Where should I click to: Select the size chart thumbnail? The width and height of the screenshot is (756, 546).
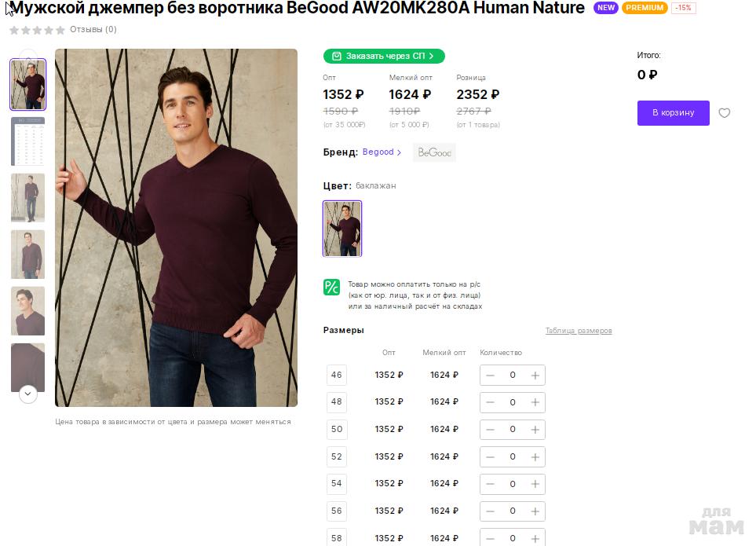point(27,141)
